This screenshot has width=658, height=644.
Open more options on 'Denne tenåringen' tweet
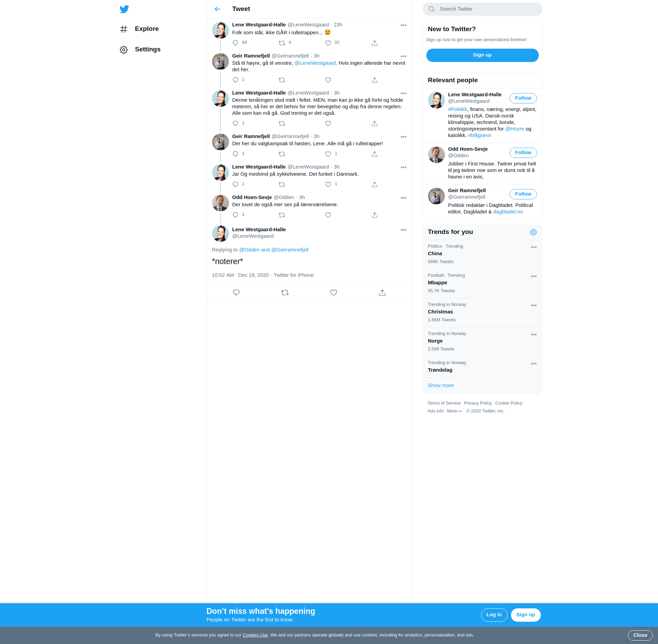tap(403, 93)
